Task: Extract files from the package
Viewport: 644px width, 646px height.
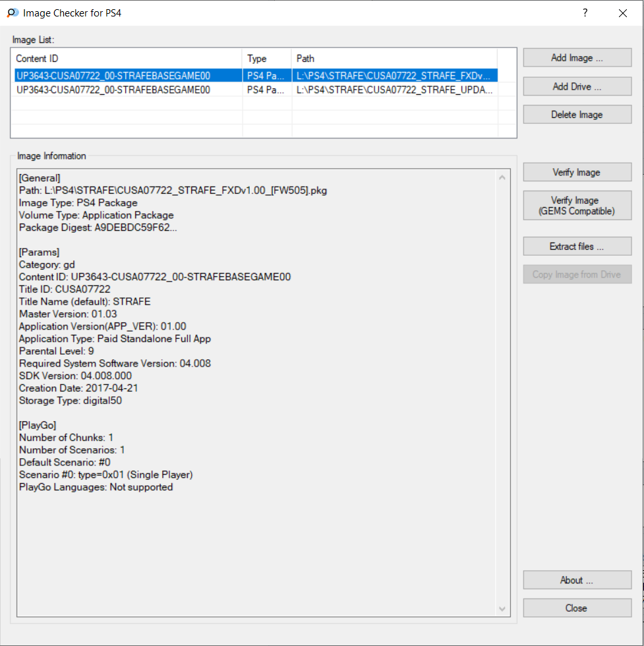Action: tap(577, 247)
